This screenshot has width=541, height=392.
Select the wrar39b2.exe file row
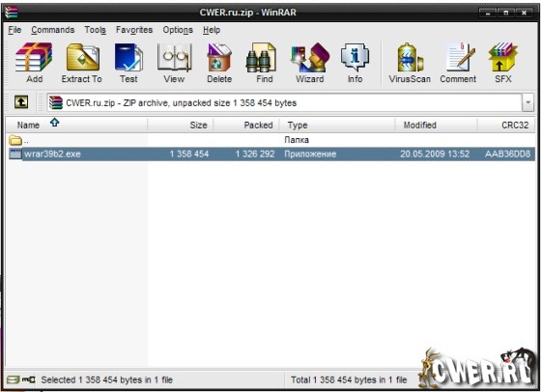(x=270, y=154)
